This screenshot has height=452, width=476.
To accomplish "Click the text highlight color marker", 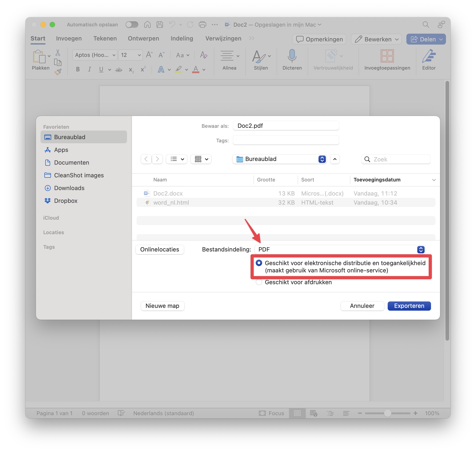I will pos(178,69).
